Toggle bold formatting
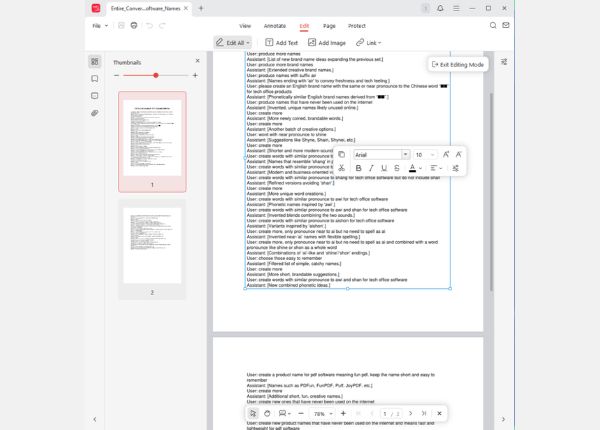This screenshot has height=430, width=600. click(358, 168)
